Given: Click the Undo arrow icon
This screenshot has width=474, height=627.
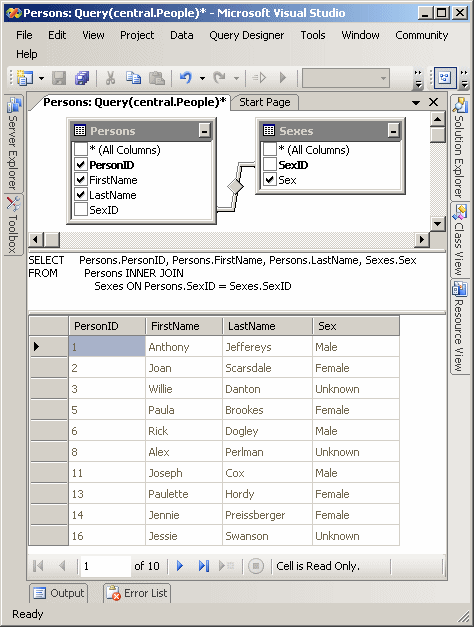Looking at the screenshot, I should [x=186, y=78].
